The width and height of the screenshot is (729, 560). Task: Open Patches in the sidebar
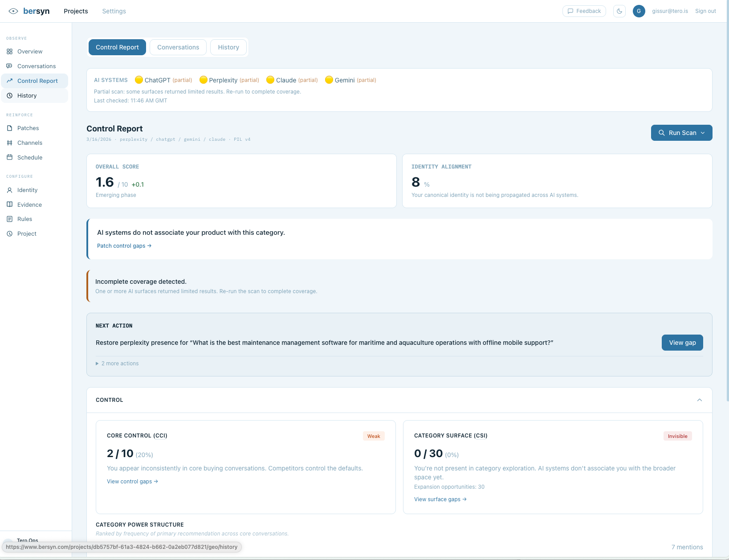pos(34,128)
